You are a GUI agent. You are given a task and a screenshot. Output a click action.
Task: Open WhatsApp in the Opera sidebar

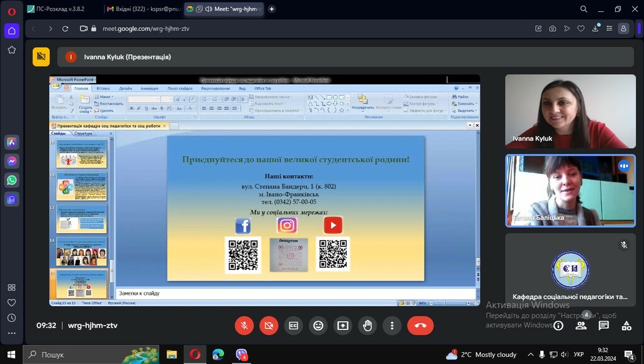pos(11,180)
